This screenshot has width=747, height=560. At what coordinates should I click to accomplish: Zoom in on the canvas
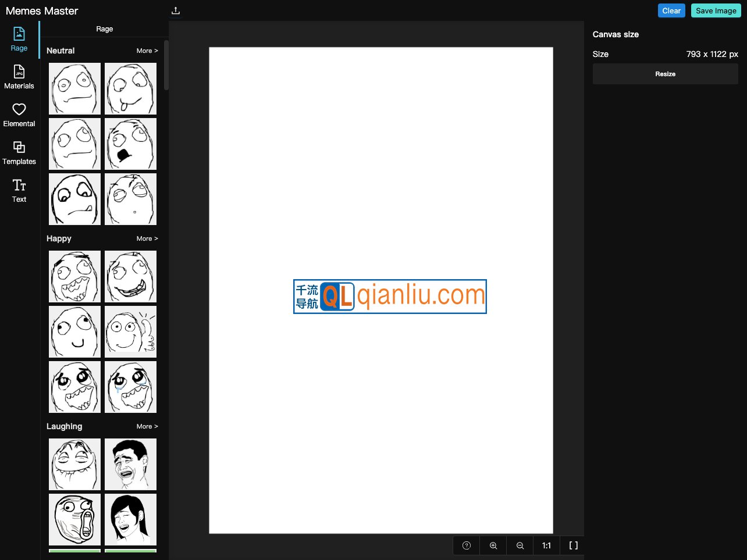(x=493, y=545)
